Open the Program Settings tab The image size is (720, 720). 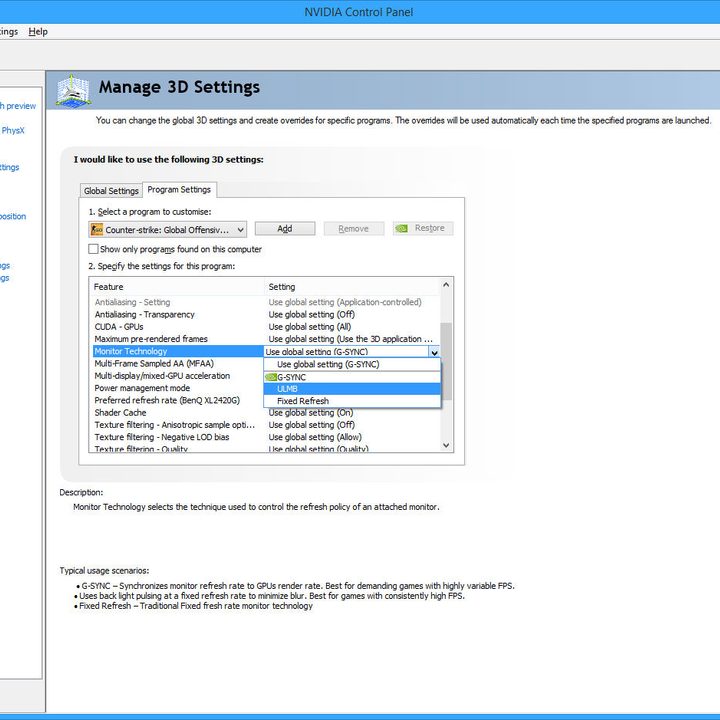(x=179, y=190)
